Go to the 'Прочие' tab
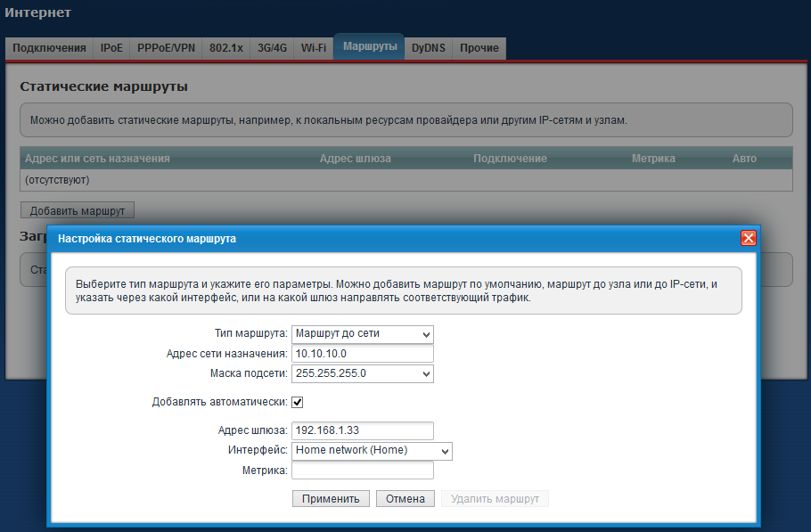This screenshot has width=811, height=532. (479, 48)
